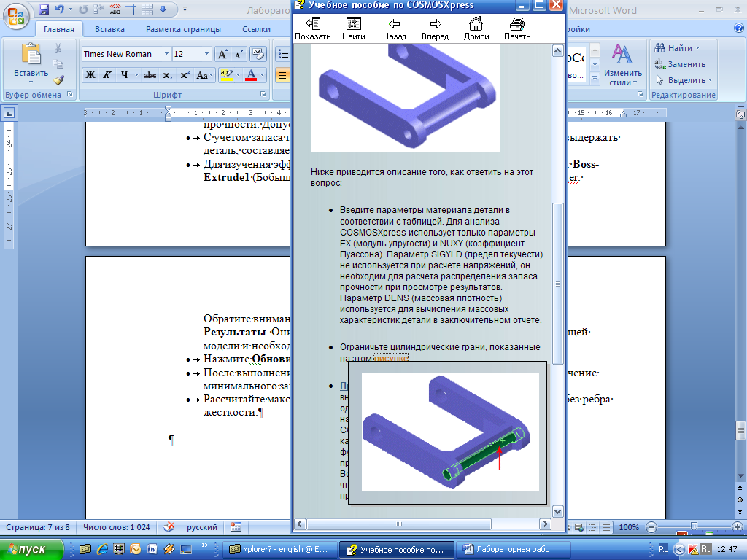Open the Вставка ribbon tab
This screenshot has width=747, height=560.
(109, 29)
